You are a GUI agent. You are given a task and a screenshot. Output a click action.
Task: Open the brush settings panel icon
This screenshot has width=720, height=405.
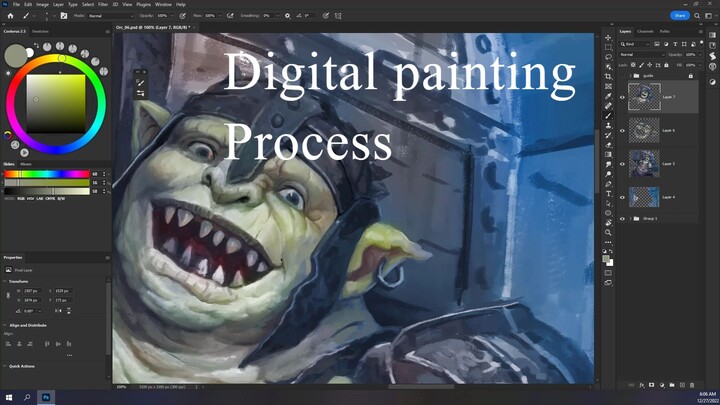(x=64, y=16)
